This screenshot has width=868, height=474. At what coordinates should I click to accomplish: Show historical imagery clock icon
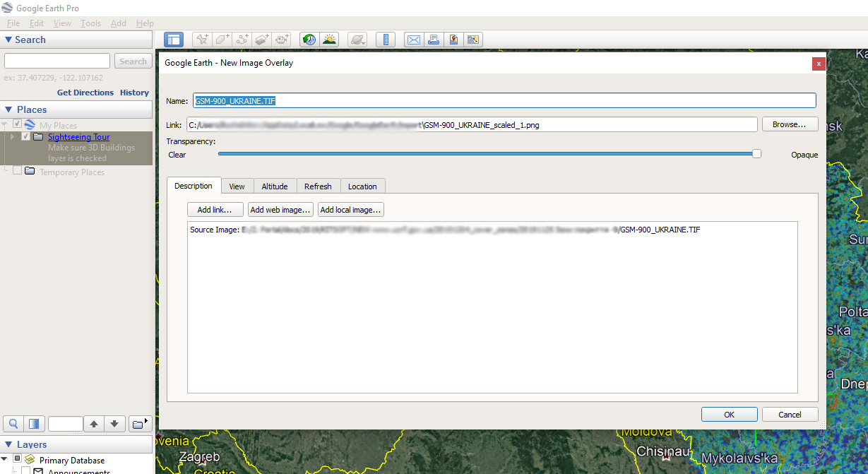[309, 40]
